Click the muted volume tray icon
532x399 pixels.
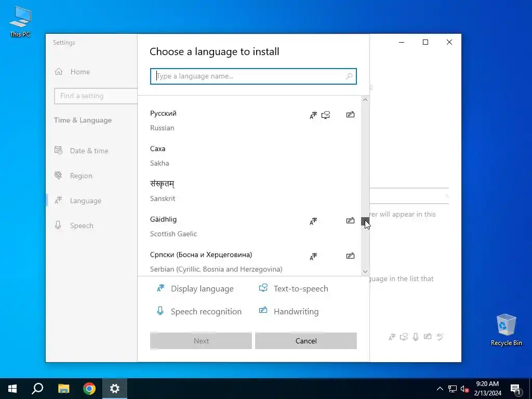465,389
